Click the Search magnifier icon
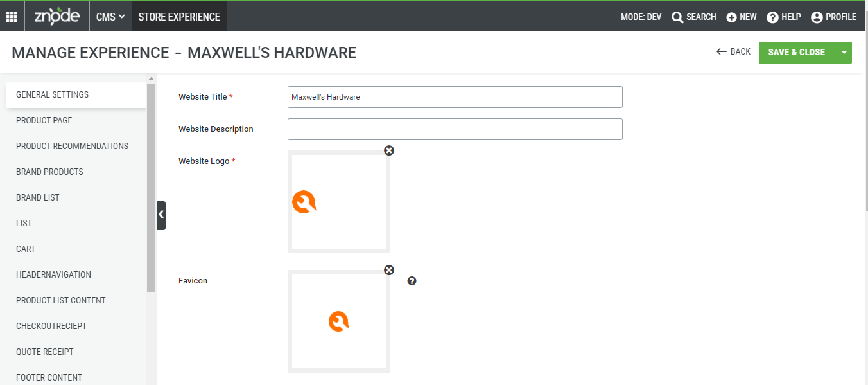Viewport: 868px width, 385px height. [x=677, y=17]
